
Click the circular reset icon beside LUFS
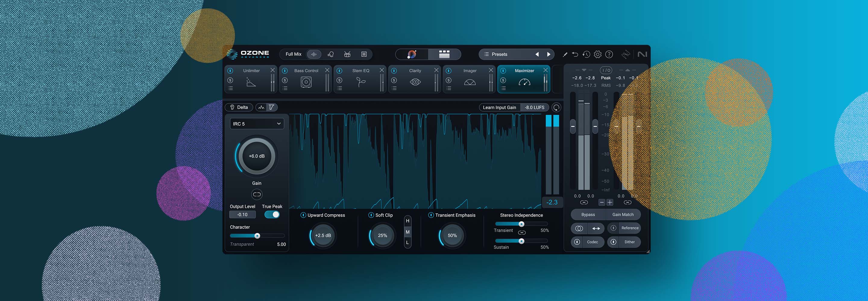(556, 107)
